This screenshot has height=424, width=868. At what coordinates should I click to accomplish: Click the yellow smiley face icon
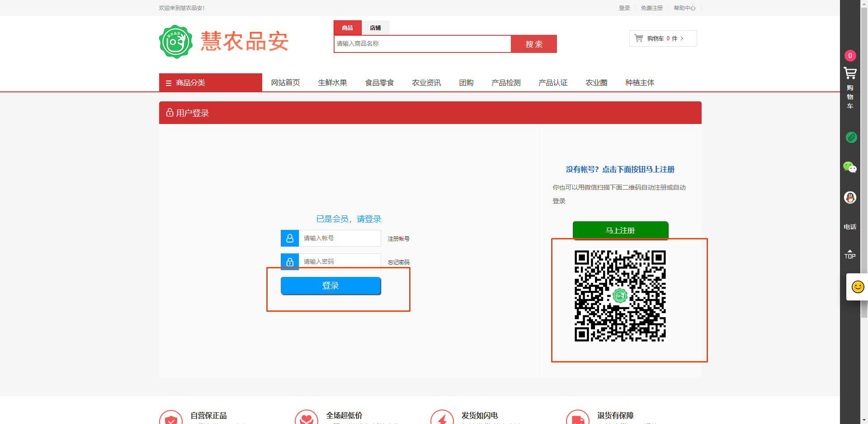coord(858,287)
